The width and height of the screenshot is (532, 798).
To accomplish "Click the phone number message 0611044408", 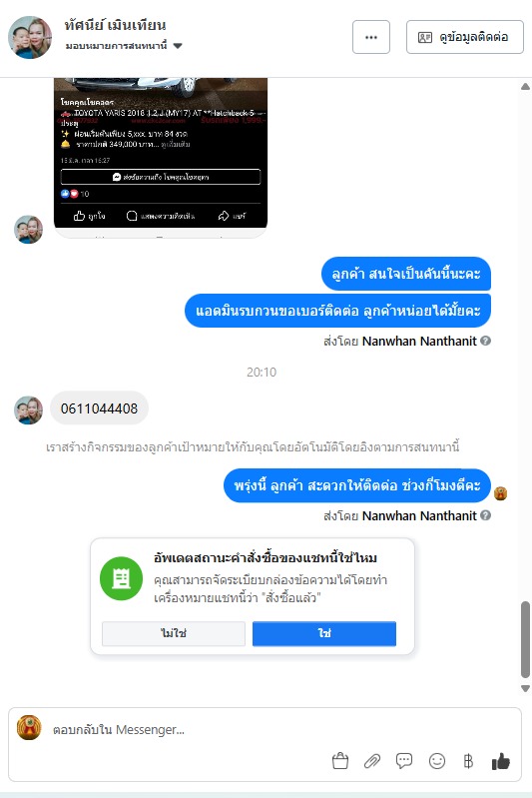I will click(99, 408).
